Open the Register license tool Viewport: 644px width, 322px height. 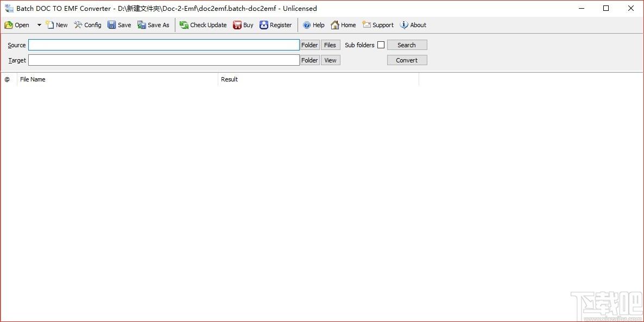[276, 25]
